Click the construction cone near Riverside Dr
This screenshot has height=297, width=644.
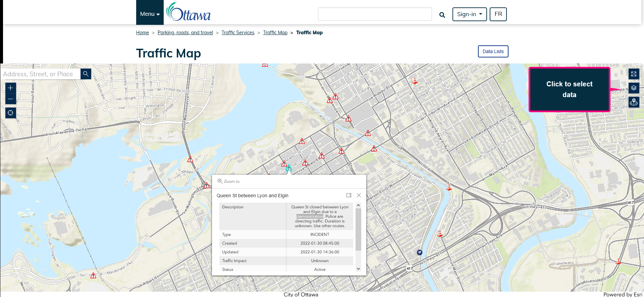[x=619, y=261]
